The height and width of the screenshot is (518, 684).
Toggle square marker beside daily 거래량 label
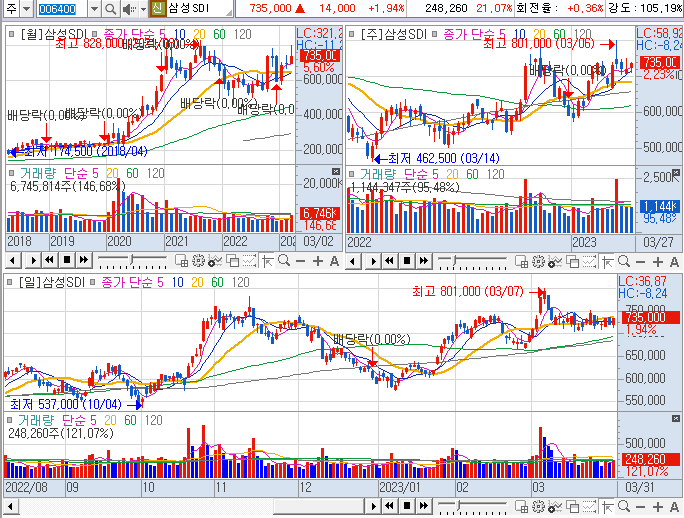pyautogui.click(x=10, y=420)
